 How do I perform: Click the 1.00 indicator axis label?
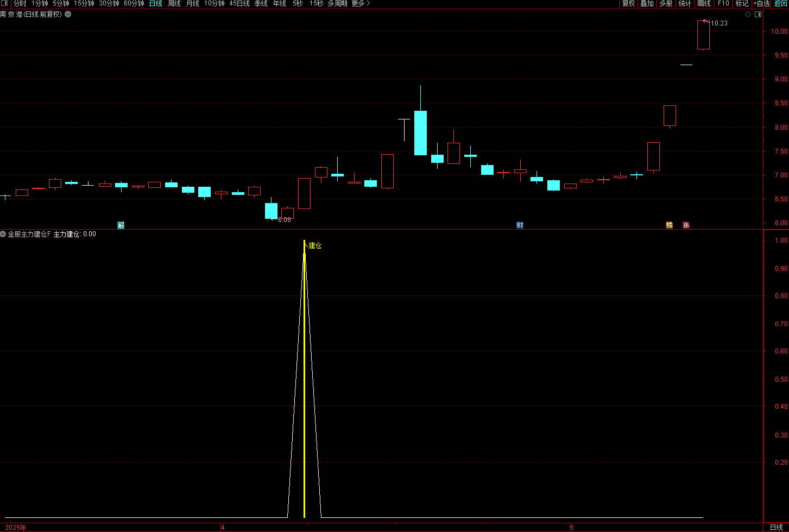(781, 240)
